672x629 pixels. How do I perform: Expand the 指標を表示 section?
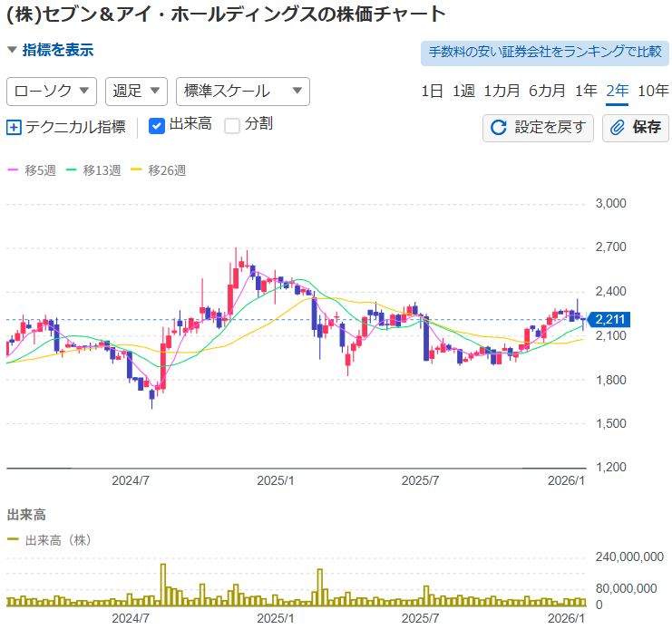(51, 50)
